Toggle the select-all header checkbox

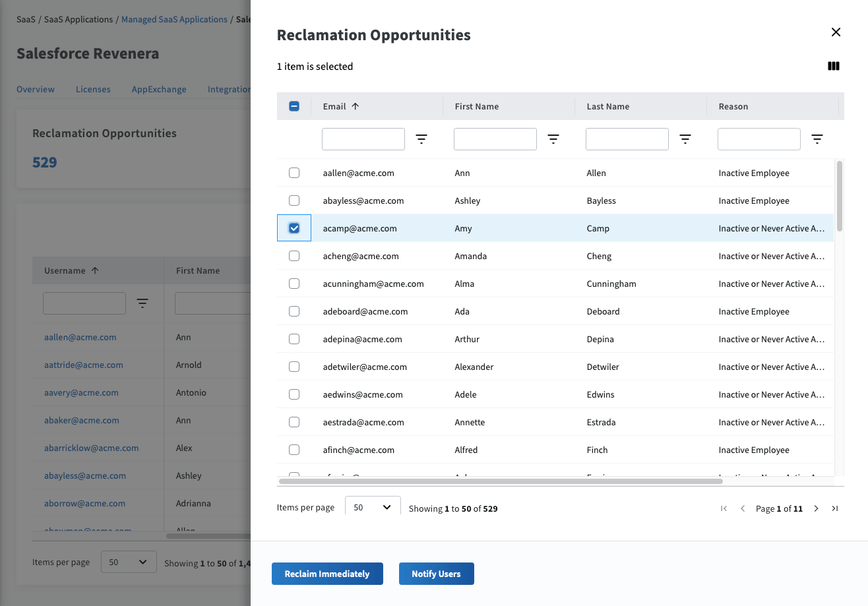pyautogui.click(x=294, y=106)
